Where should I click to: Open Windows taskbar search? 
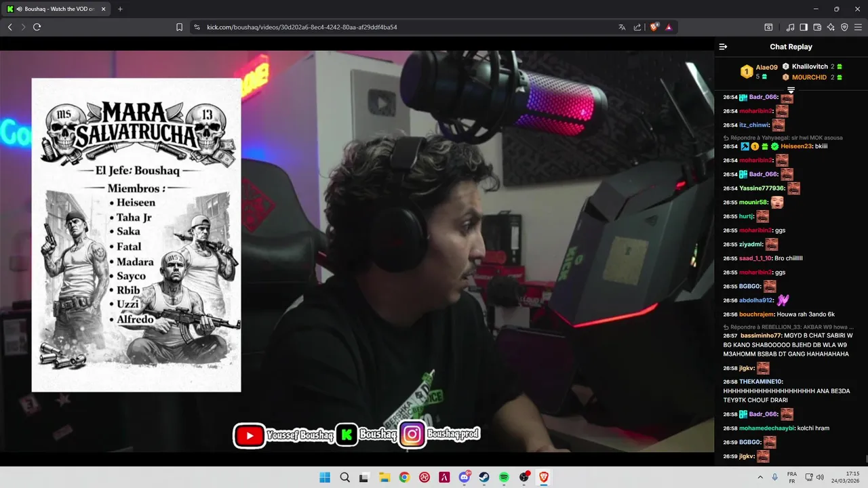344,477
